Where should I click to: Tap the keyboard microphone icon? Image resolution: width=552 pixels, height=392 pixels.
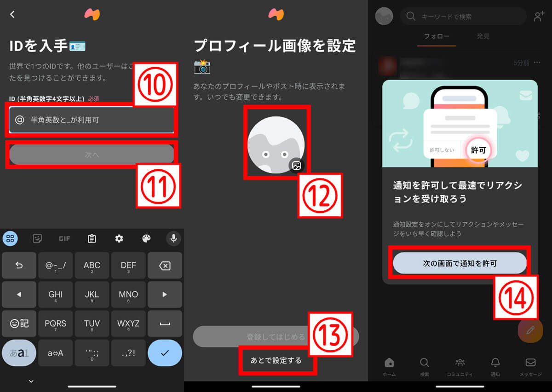point(173,238)
